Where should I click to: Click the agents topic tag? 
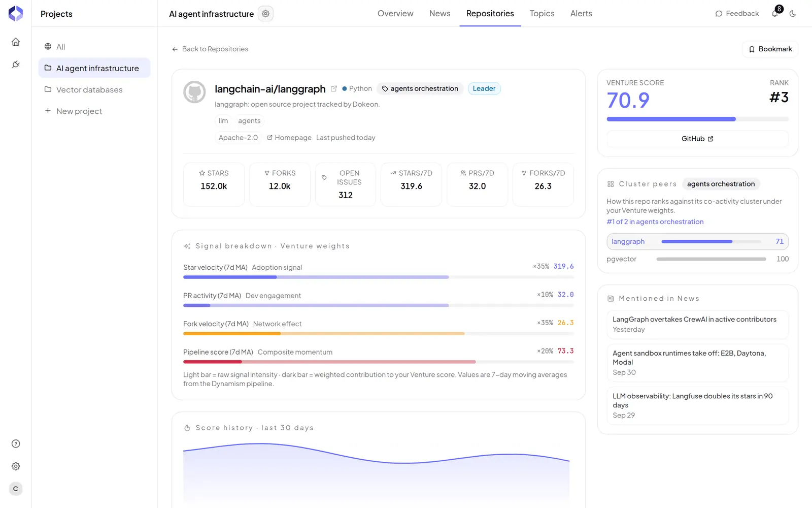click(x=249, y=121)
